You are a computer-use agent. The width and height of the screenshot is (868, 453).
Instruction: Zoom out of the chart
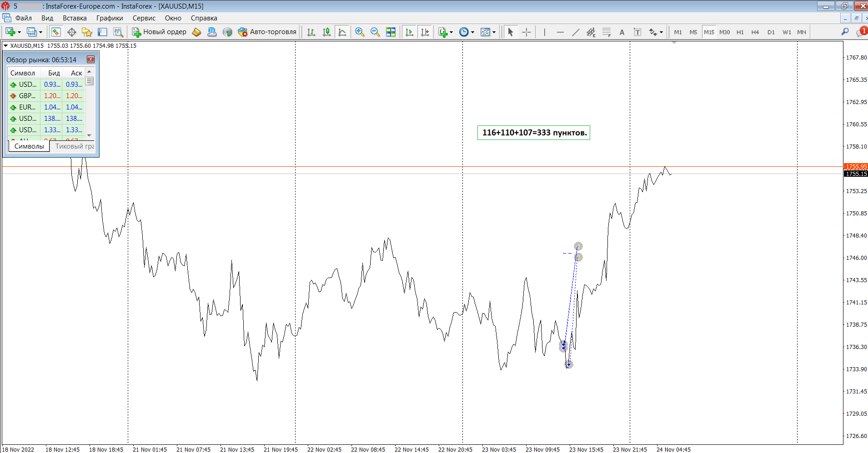pos(375,32)
